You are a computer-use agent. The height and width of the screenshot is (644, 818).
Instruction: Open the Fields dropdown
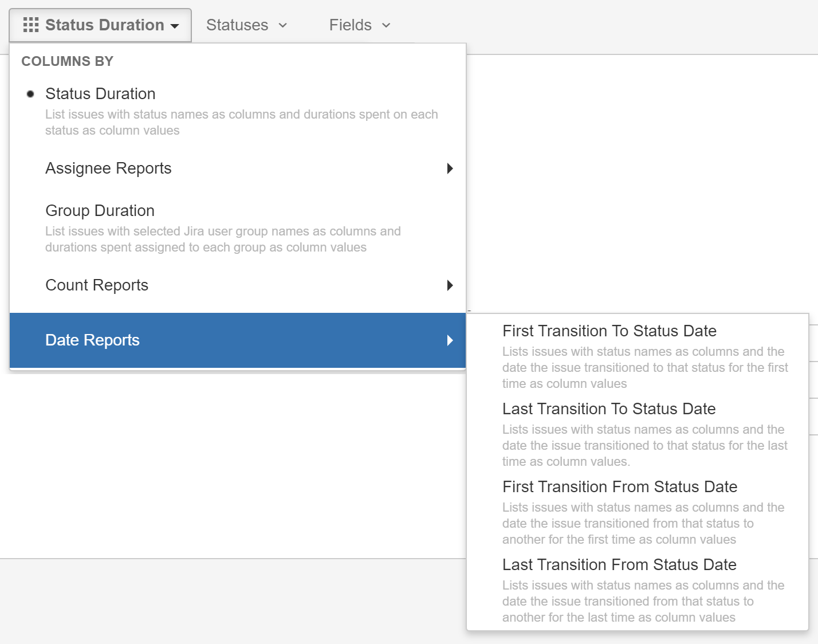(359, 25)
